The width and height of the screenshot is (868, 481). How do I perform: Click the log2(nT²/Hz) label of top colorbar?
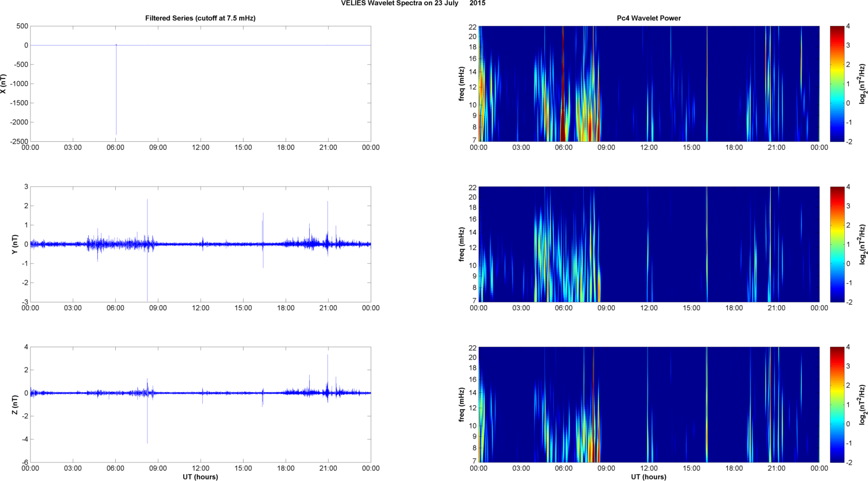[862, 84]
